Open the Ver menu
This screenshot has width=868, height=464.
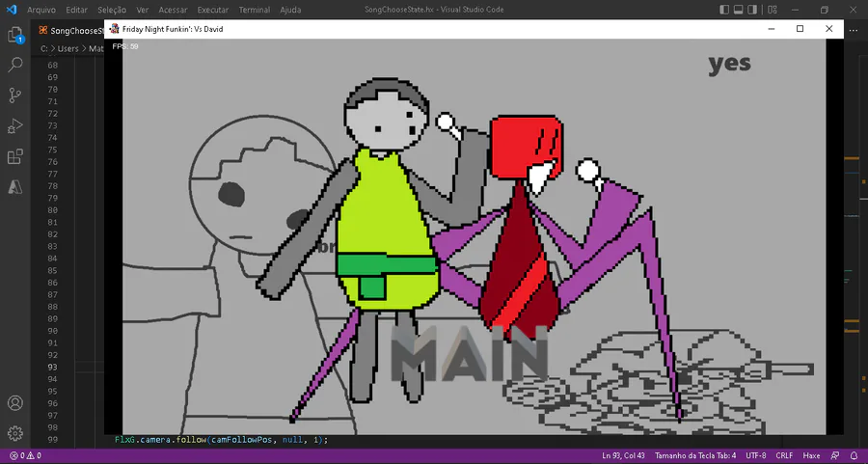click(143, 10)
